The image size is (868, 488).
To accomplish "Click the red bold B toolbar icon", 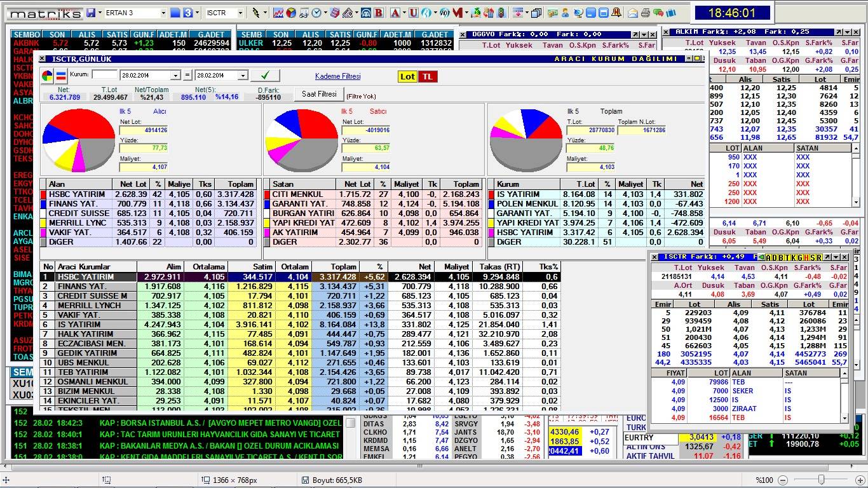I will [x=379, y=13].
